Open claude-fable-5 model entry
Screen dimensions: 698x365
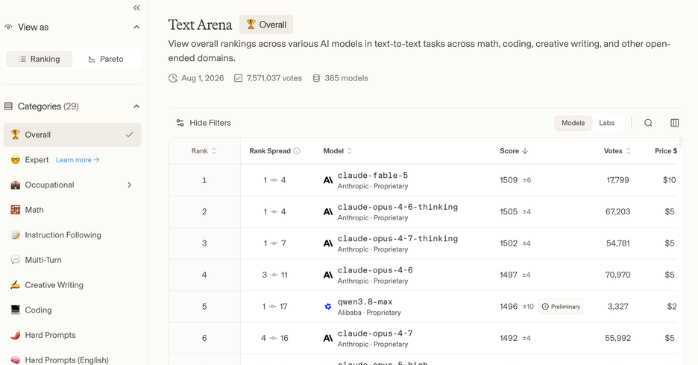click(373, 175)
